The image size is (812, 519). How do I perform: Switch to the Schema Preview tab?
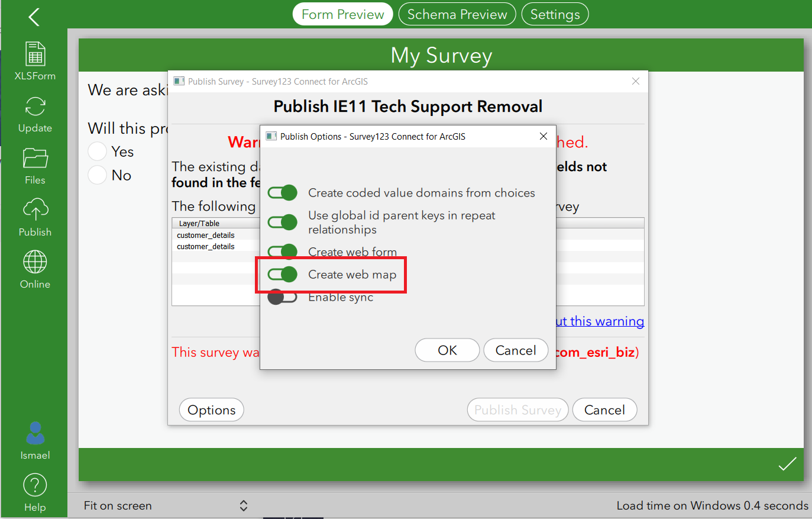pos(457,14)
